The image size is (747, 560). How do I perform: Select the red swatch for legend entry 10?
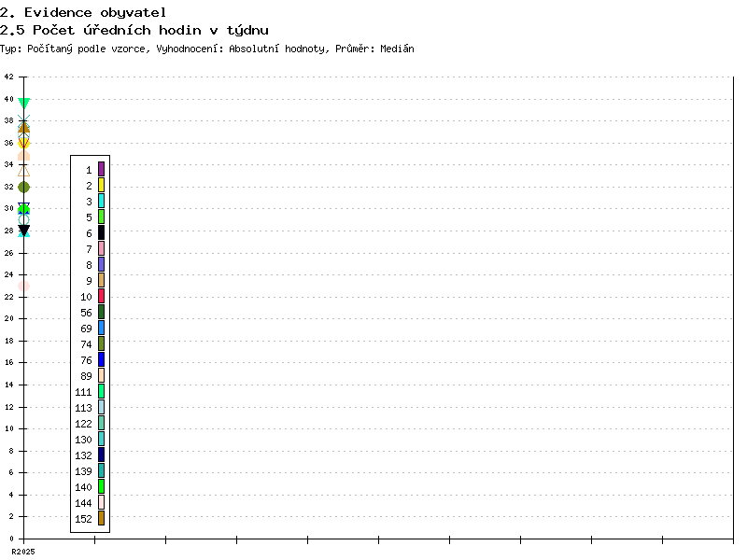click(x=101, y=296)
